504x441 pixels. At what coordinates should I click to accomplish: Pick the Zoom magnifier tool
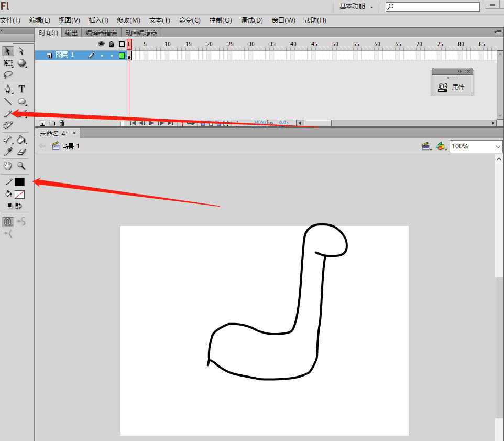pyautogui.click(x=21, y=166)
